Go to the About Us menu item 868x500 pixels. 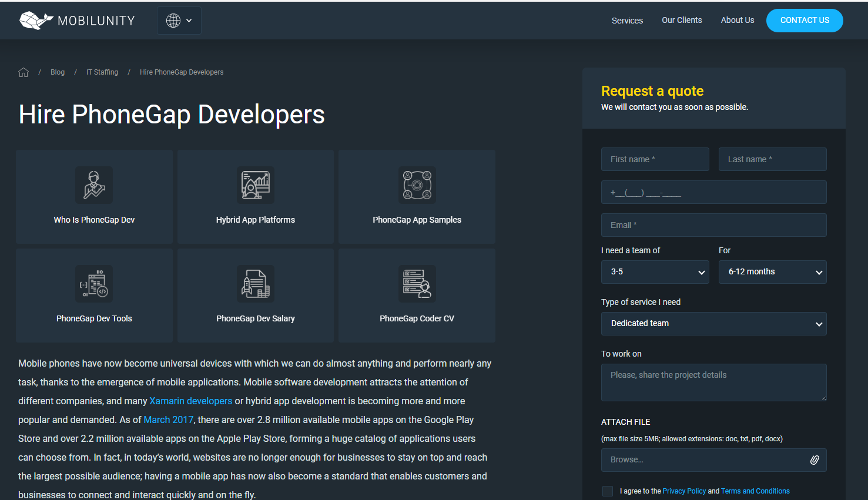pos(737,20)
